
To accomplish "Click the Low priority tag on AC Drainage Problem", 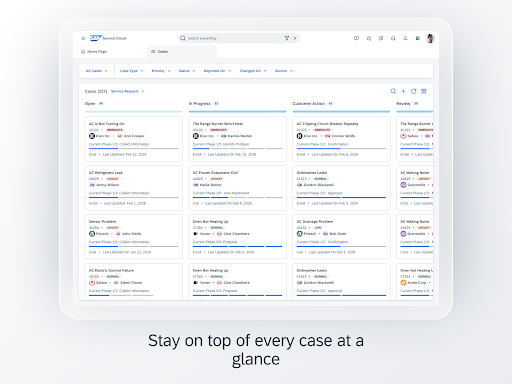I will [318, 228].
